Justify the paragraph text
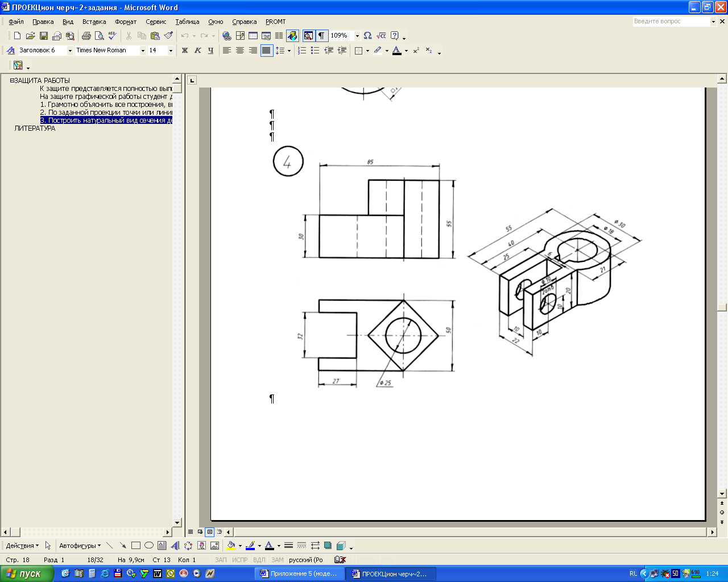Screen dimensions: 728x582 click(x=266, y=51)
